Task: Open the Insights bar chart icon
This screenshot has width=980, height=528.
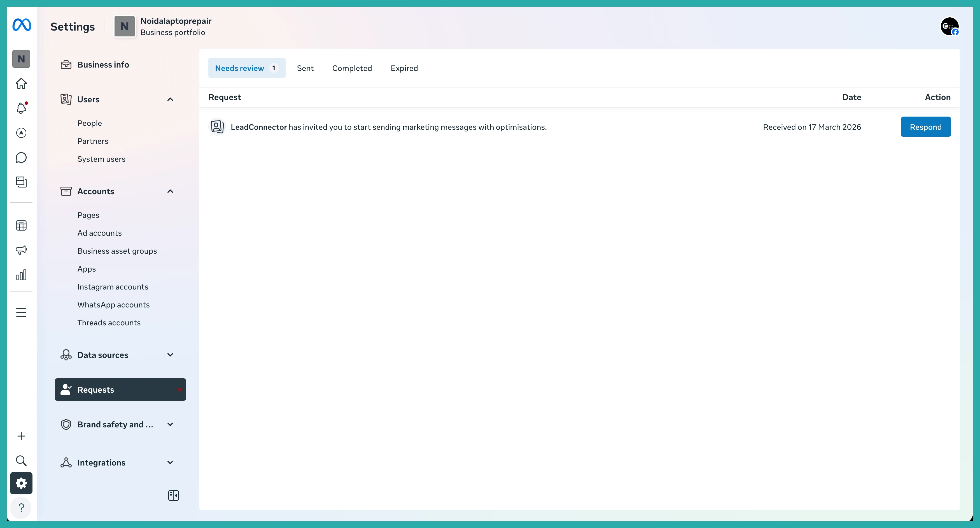Action: coord(21,275)
